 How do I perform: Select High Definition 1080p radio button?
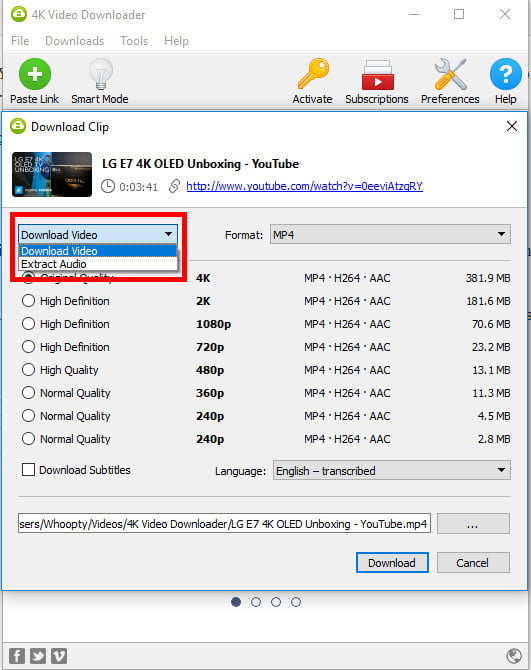[28, 323]
